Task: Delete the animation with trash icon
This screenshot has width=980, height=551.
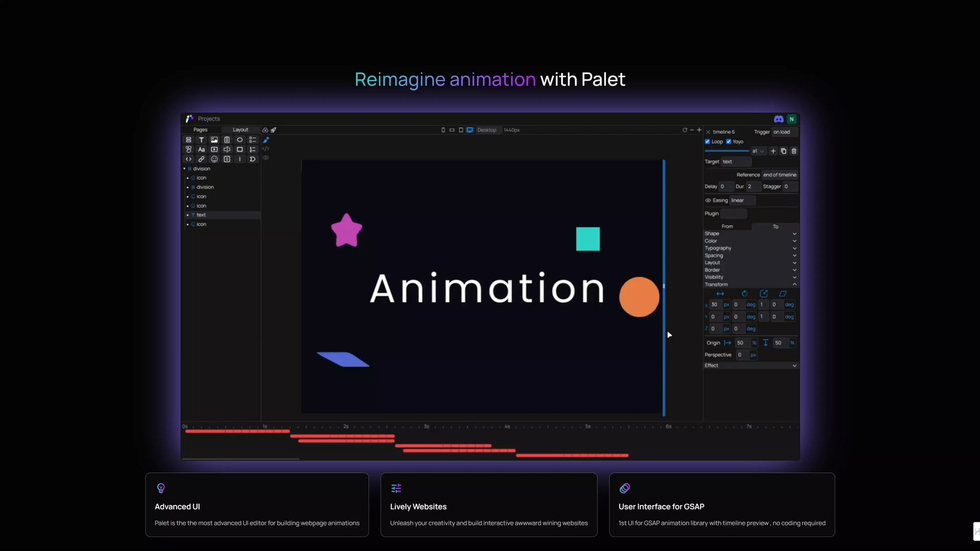Action: [794, 151]
